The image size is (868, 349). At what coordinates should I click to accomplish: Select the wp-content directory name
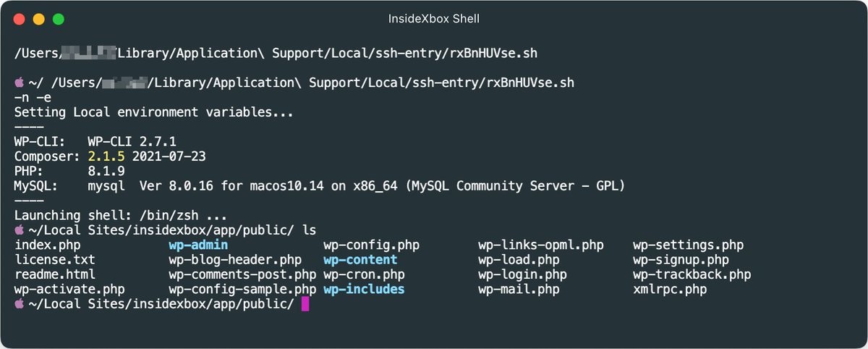pos(360,259)
